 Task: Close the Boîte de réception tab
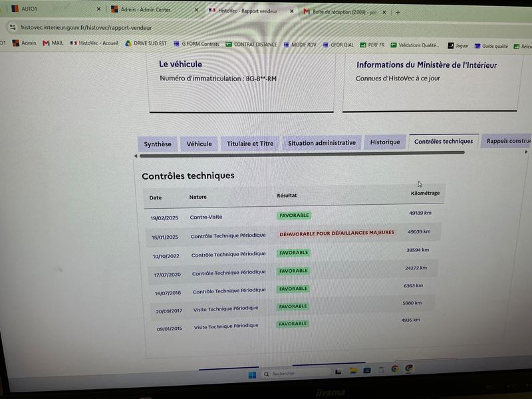click(x=384, y=12)
